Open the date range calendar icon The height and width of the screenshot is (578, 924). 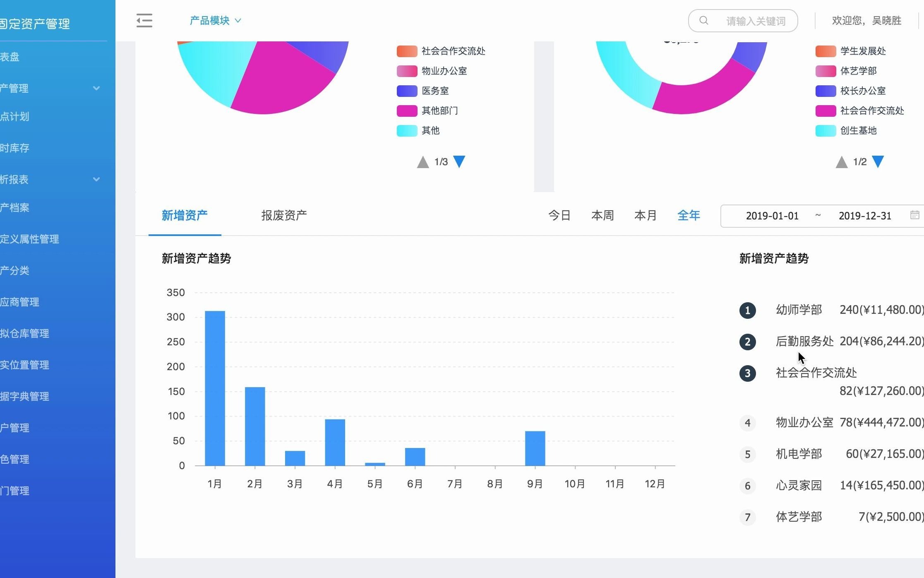click(x=914, y=215)
